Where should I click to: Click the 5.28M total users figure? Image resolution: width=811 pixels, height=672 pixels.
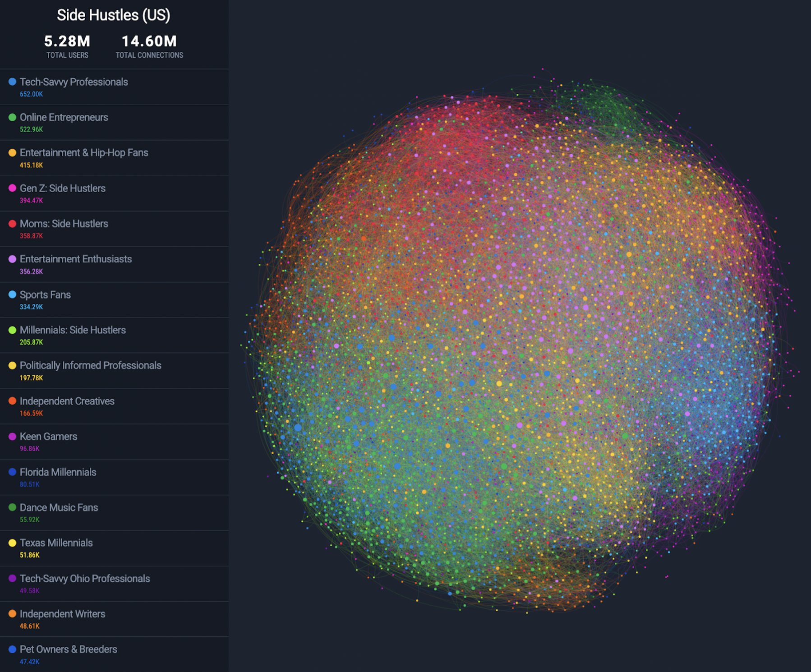coord(67,41)
